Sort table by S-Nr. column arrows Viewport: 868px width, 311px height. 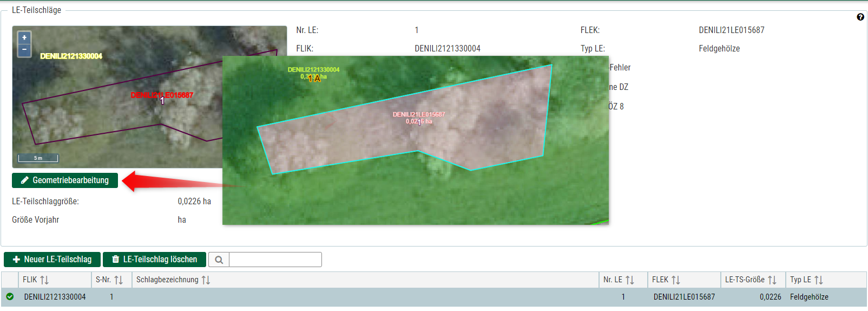pyautogui.click(x=119, y=280)
